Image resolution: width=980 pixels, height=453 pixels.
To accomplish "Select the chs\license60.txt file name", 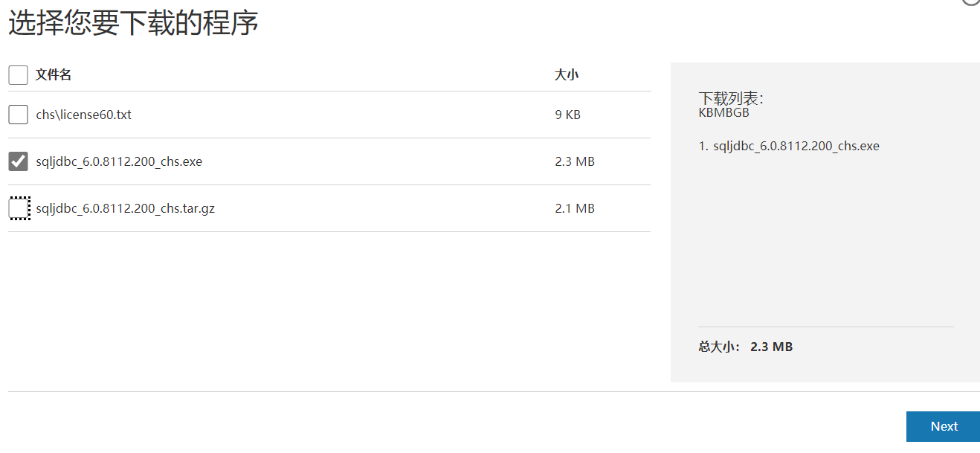I will point(83,114).
